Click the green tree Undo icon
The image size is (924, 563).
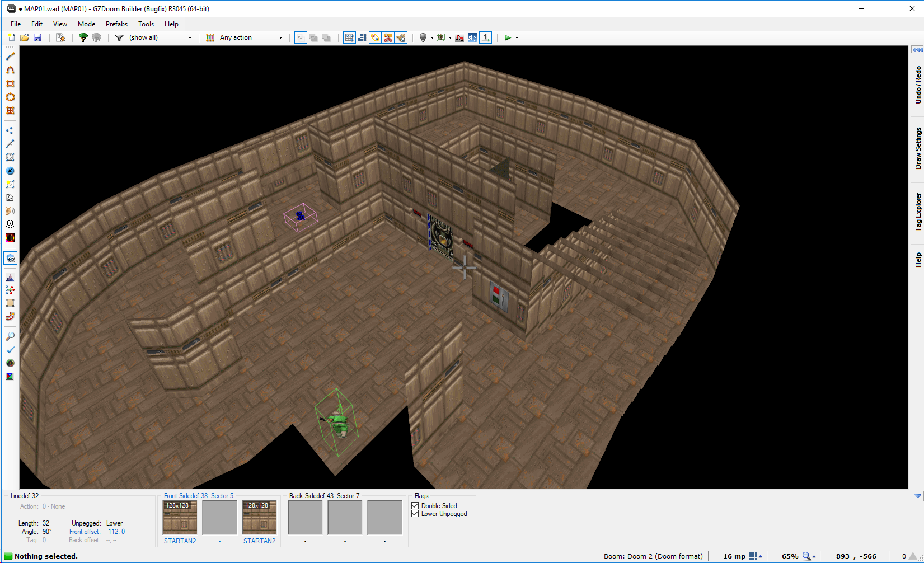tap(83, 37)
